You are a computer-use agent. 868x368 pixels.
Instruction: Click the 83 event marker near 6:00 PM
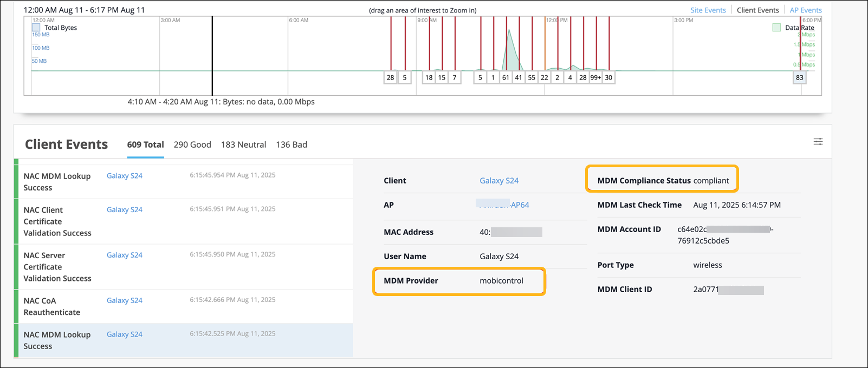pos(799,77)
